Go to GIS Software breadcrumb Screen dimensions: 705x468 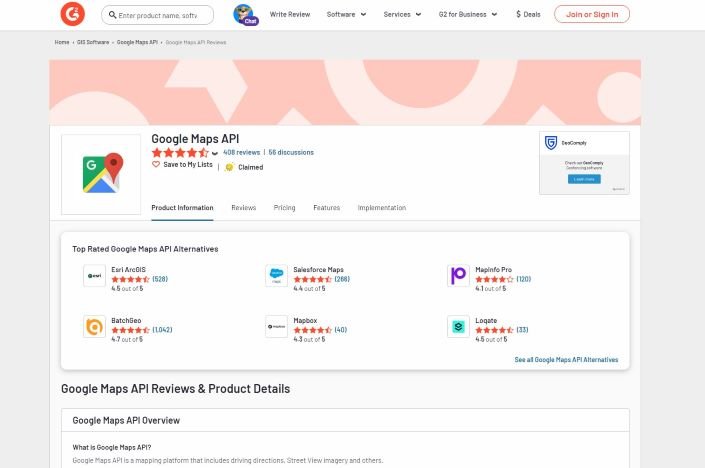pyautogui.click(x=93, y=42)
